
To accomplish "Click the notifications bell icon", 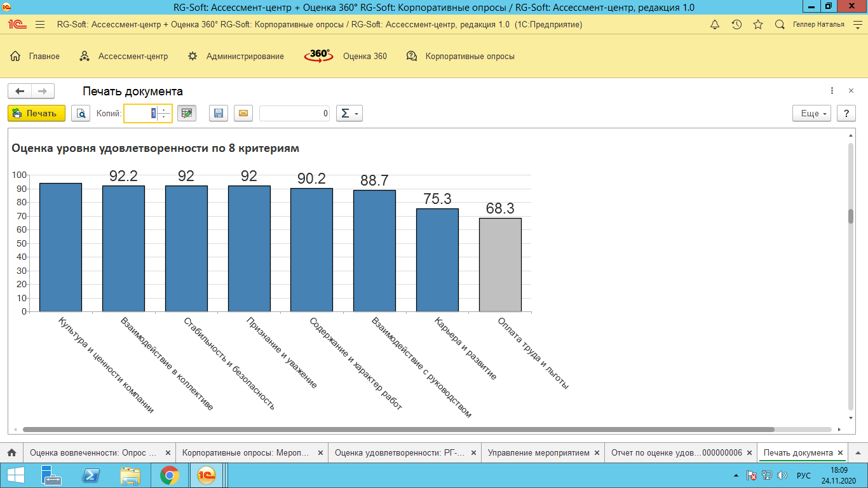I will point(715,25).
